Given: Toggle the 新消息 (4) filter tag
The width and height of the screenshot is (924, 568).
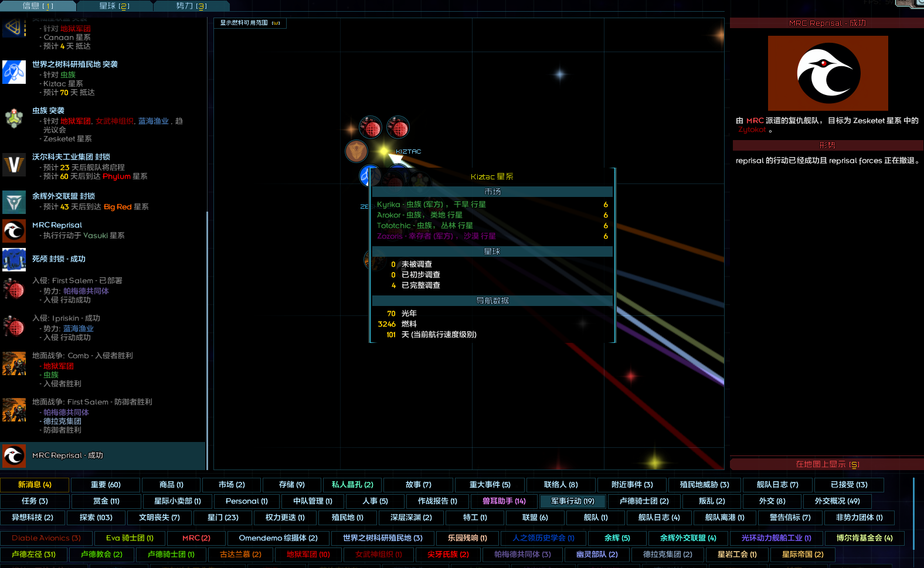Looking at the screenshot, I should point(35,485).
